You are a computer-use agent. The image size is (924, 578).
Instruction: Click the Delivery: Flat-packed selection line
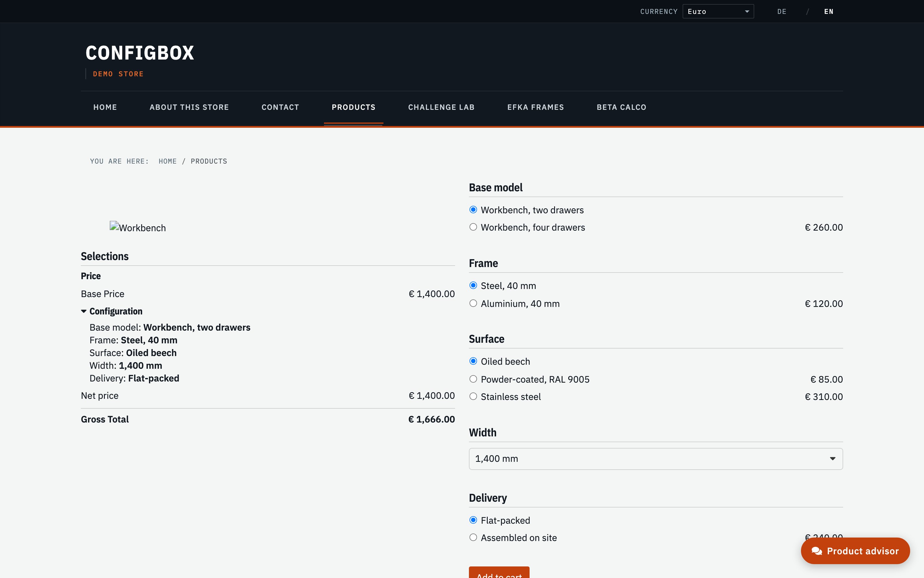pos(134,378)
